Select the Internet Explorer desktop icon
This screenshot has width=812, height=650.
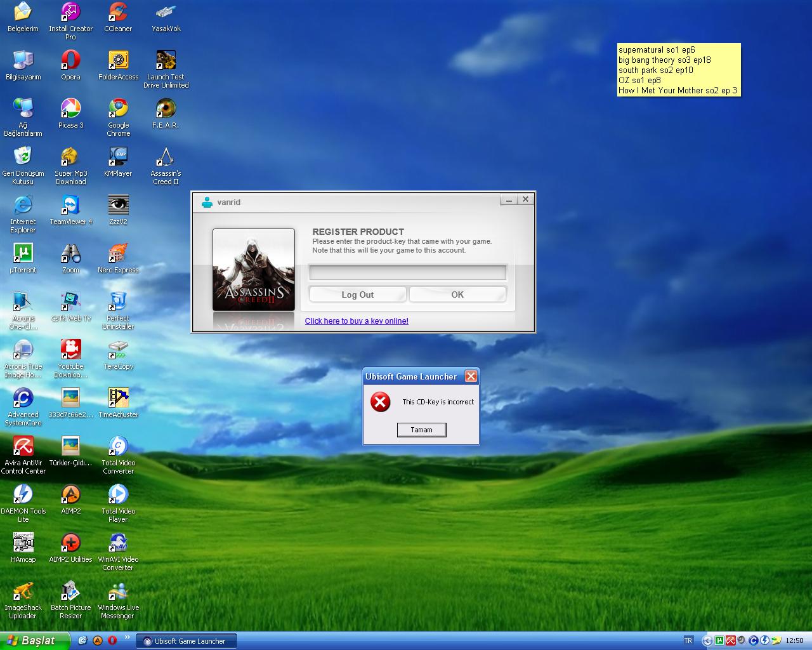pyautogui.click(x=23, y=214)
